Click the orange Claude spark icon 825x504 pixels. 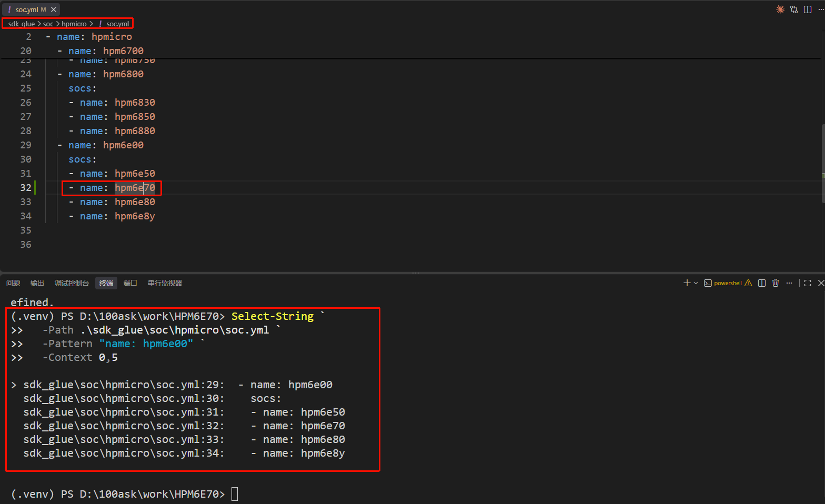(x=780, y=9)
